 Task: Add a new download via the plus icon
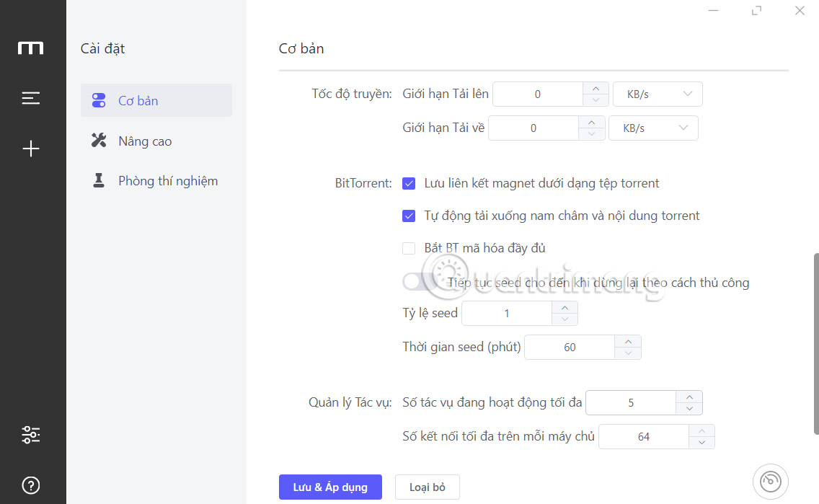[x=31, y=149]
